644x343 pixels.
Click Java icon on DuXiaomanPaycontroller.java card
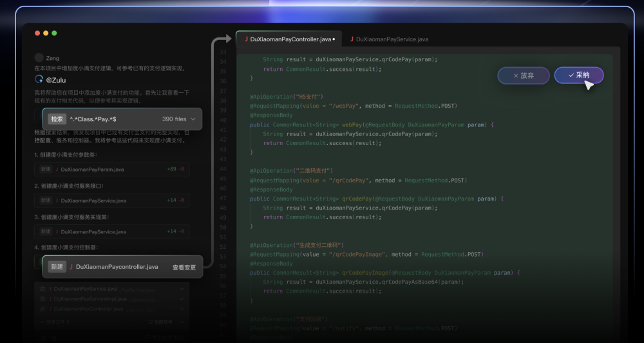tap(71, 267)
